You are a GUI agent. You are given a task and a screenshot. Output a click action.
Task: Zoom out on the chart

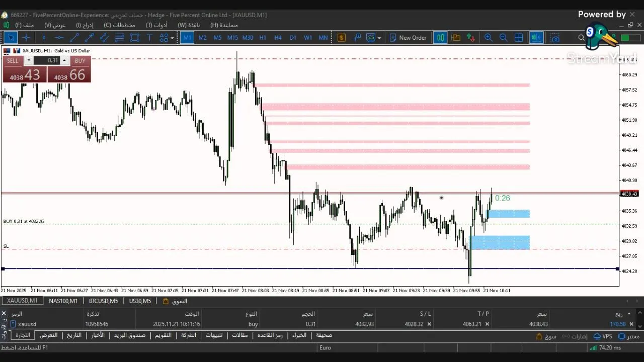503,38
